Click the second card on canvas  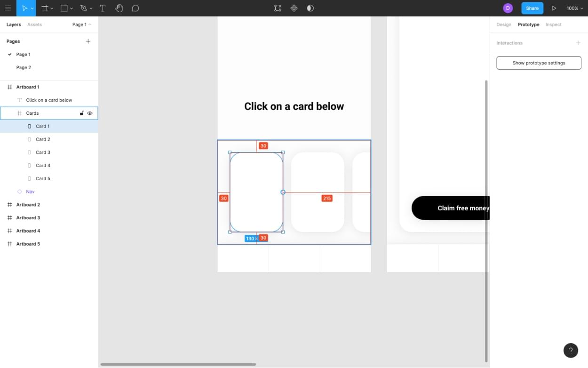[x=318, y=192]
